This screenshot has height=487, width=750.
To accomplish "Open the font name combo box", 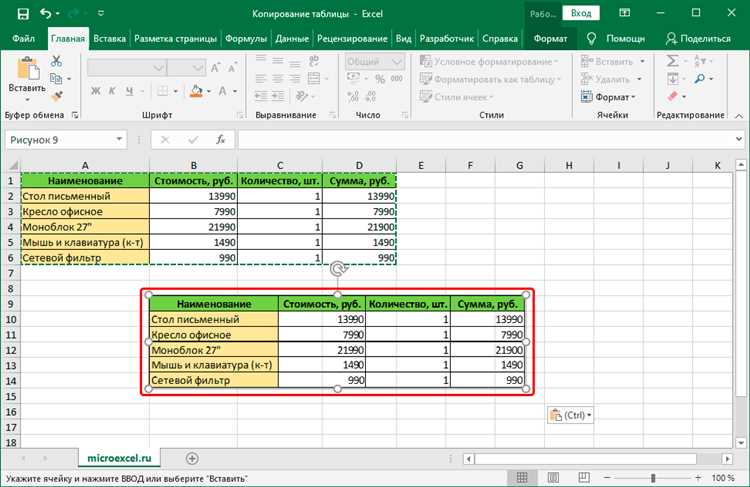I will (127, 68).
